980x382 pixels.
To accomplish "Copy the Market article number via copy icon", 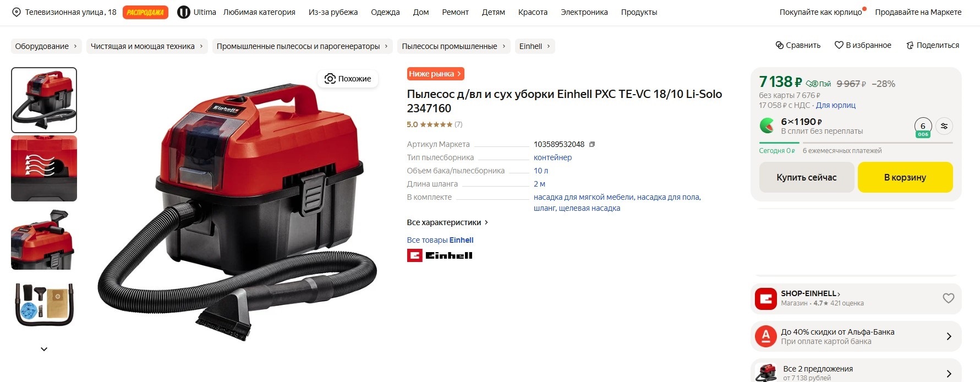I will click(x=592, y=144).
